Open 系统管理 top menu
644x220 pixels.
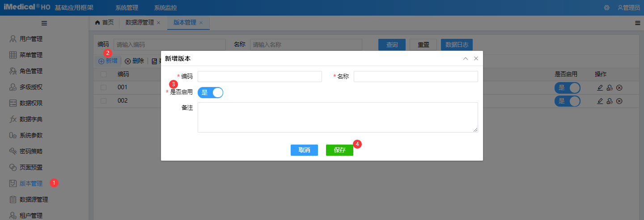[x=127, y=8]
